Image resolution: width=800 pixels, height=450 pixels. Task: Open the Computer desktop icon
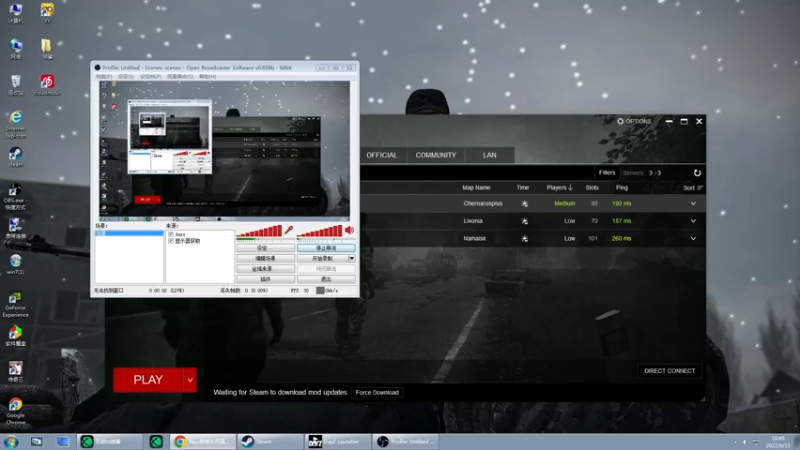pos(16,13)
